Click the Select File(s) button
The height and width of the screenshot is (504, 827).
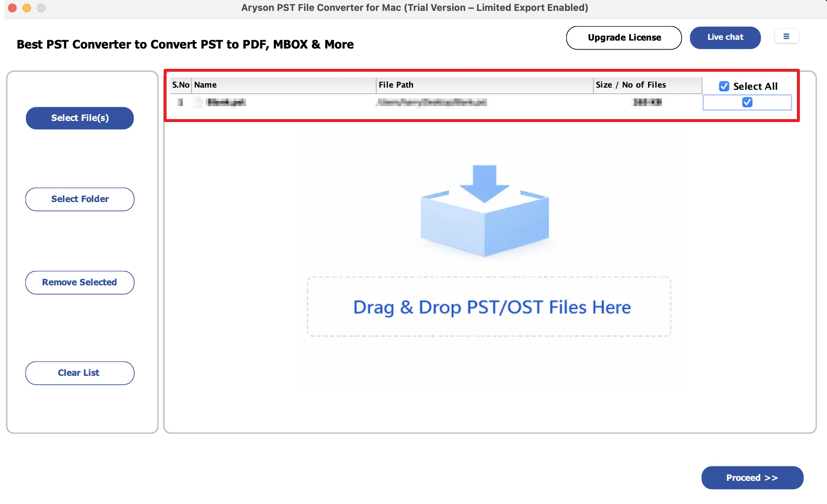pos(80,118)
